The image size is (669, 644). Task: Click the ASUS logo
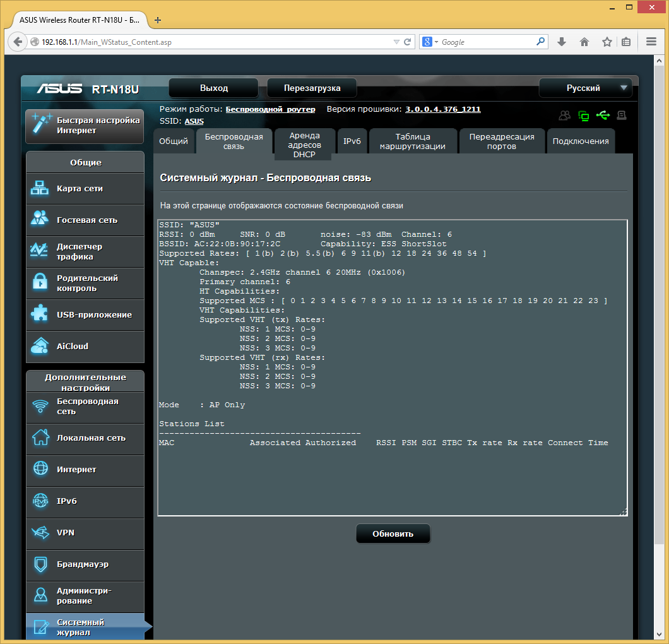point(59,88)
